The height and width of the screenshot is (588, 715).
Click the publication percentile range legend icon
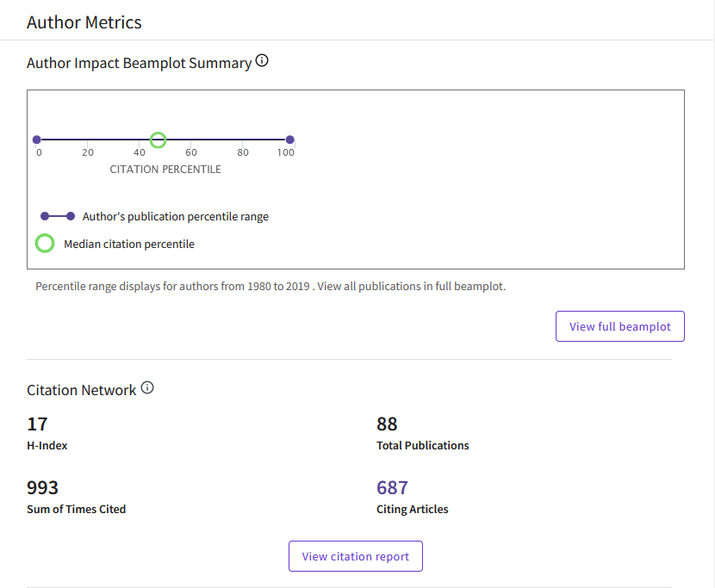58,216
